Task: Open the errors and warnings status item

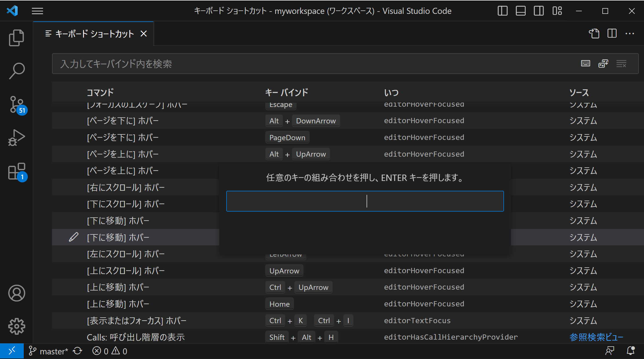Action: pos(110,351)
